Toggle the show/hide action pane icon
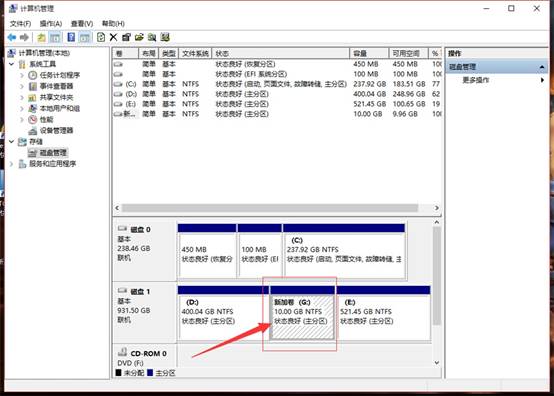 (x=84, y=37)
